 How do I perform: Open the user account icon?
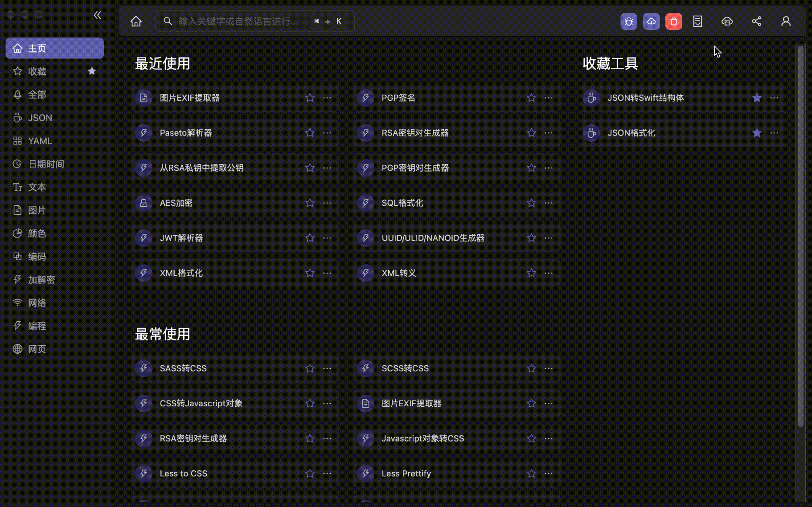[x=786, y=21]
